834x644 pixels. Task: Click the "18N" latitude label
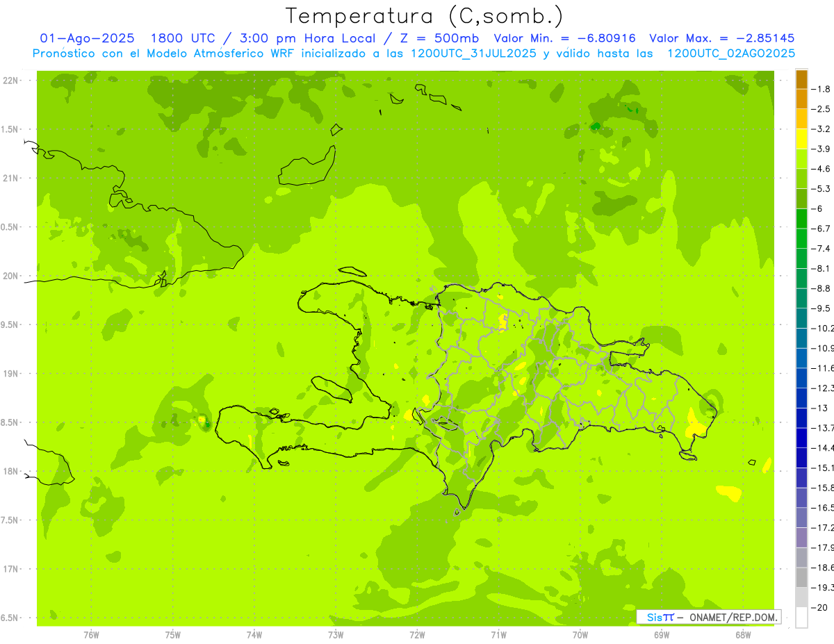coord(12,472)
